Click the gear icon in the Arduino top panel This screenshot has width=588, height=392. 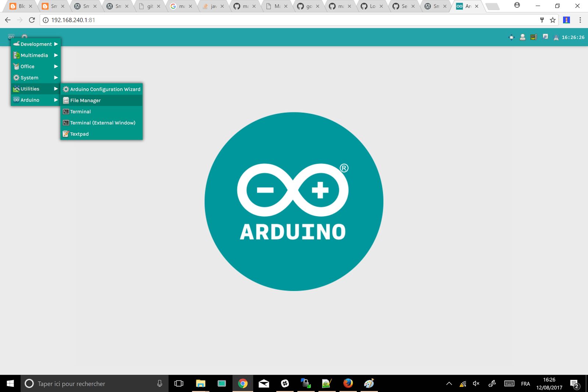click(24, 36)
